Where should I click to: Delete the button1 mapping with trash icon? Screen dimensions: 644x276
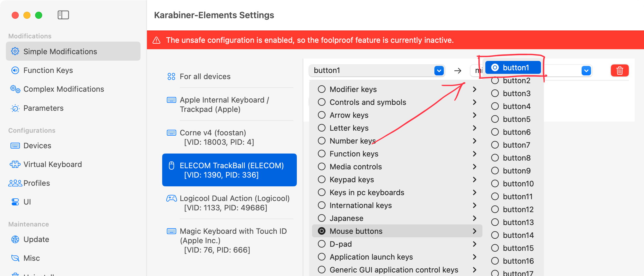[x=619, y=71]
